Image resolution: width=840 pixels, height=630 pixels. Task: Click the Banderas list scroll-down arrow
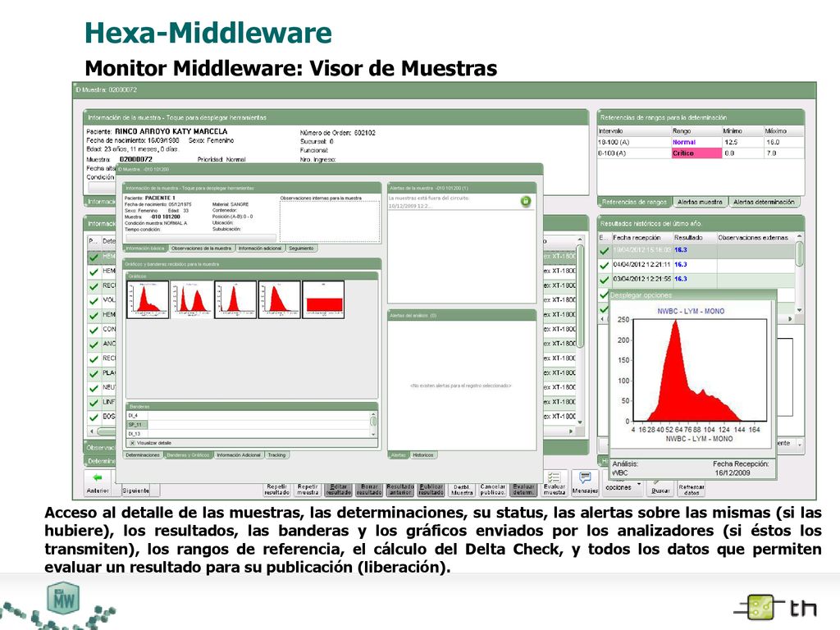coord(373,434)
